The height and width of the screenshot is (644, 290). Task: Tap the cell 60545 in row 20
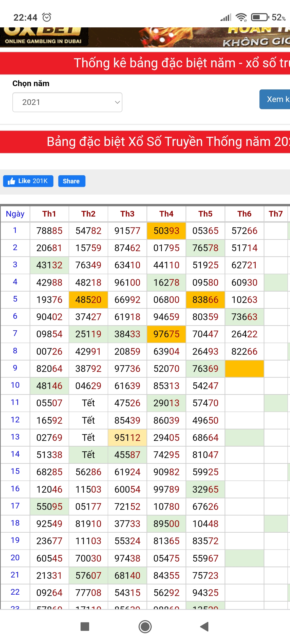pyautogui.click(x=49, y=558)
